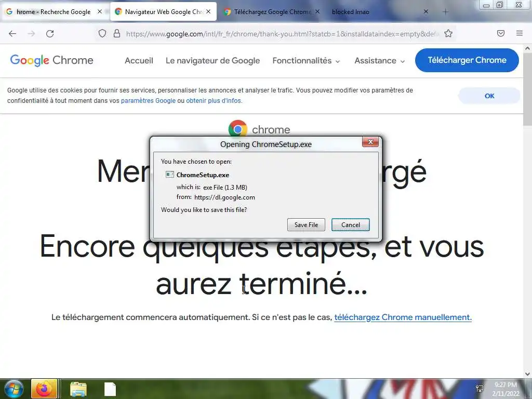
Task: Click the téléchargez Chrome manuellement link
Action: [x=403, y=317]
